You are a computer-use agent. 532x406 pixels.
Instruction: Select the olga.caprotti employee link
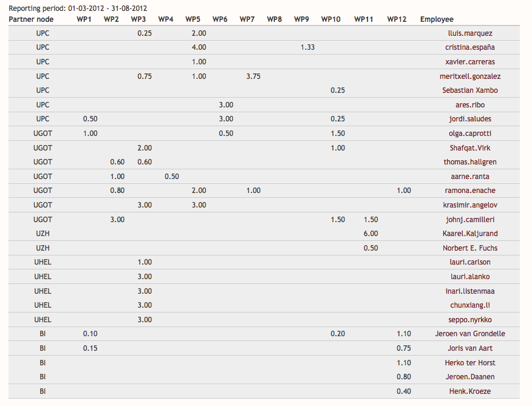tap(470, 134)
